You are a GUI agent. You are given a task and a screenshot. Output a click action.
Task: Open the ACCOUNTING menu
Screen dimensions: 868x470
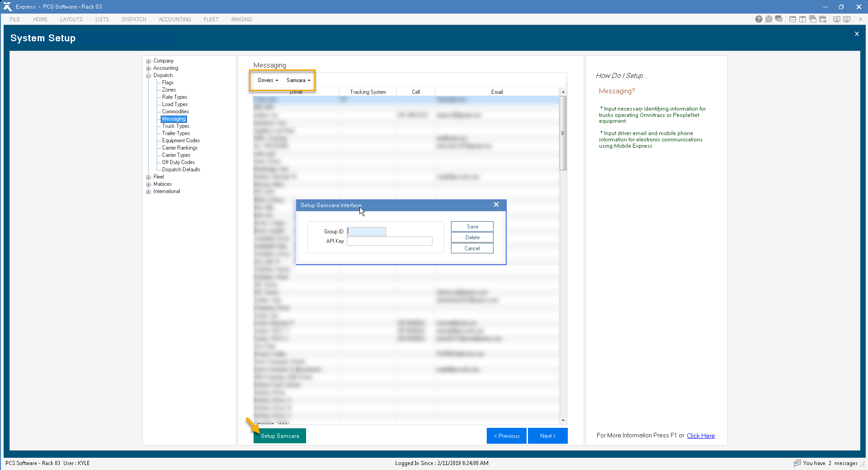(x=174, y=19)
